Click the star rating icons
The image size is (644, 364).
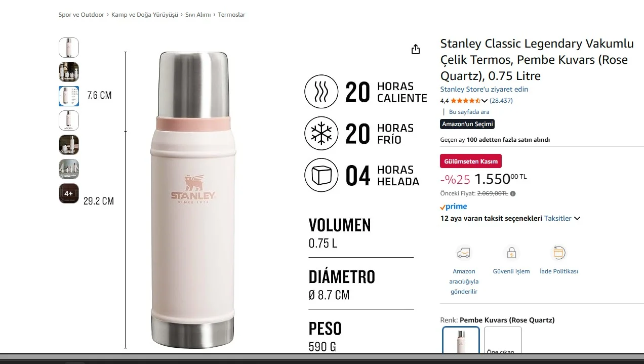pyautogui.click(x=465, y=101)
